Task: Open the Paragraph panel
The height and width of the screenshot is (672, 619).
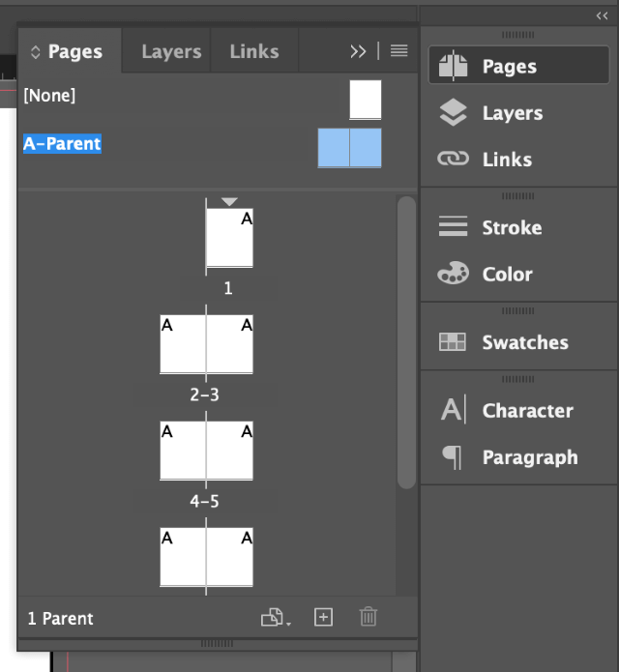Action: [518, 456]
